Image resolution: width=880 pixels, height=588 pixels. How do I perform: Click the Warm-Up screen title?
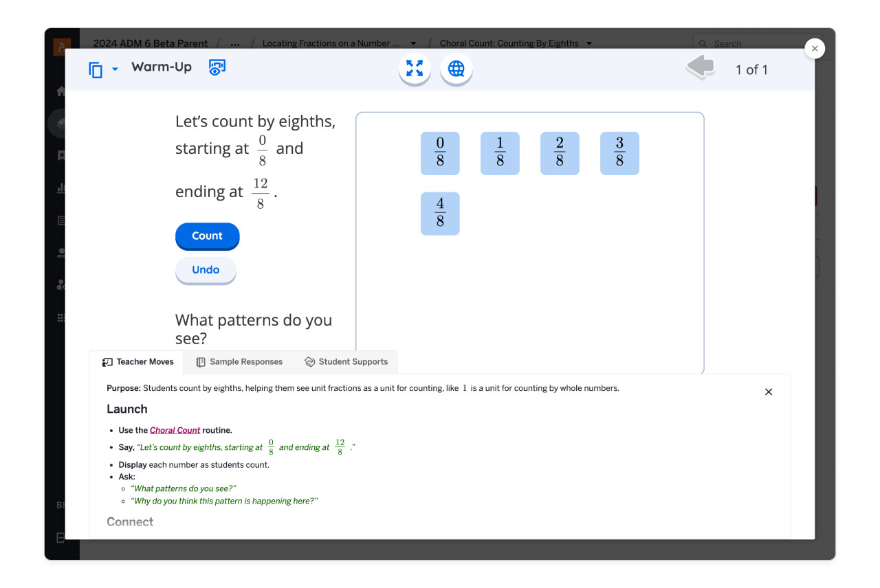162,67
